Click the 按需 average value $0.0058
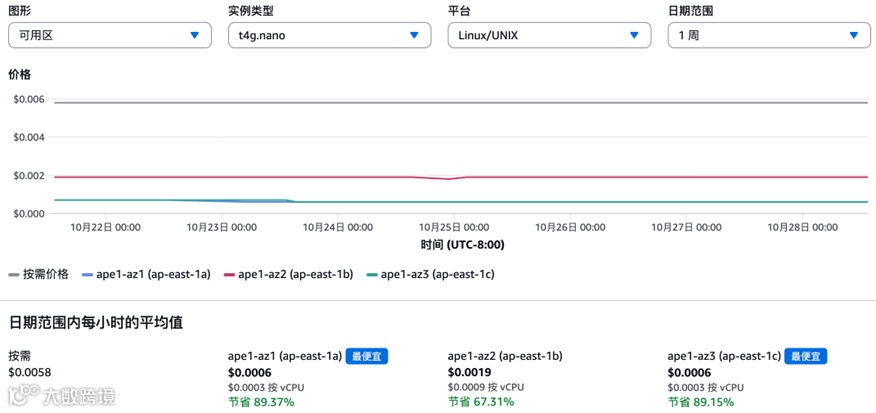 30,372
